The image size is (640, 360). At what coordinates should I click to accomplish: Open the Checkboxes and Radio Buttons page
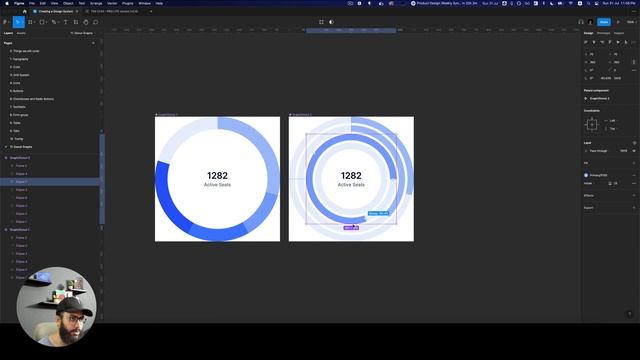(32, 99)
